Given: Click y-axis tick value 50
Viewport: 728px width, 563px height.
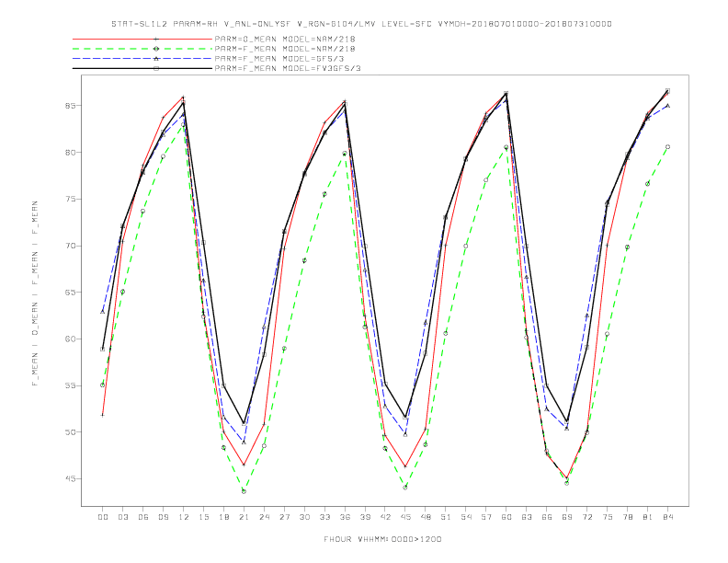Looking at the screenshot, I should 71,432.
